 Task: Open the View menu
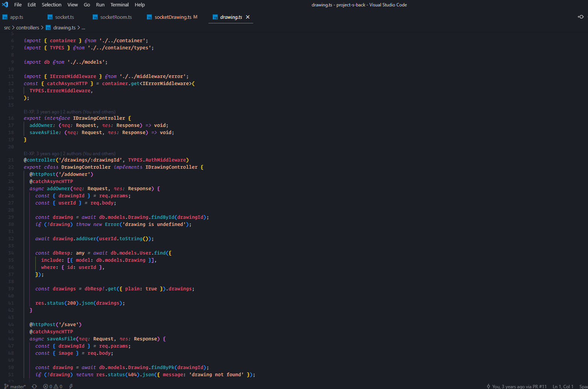tap(73, 5)
